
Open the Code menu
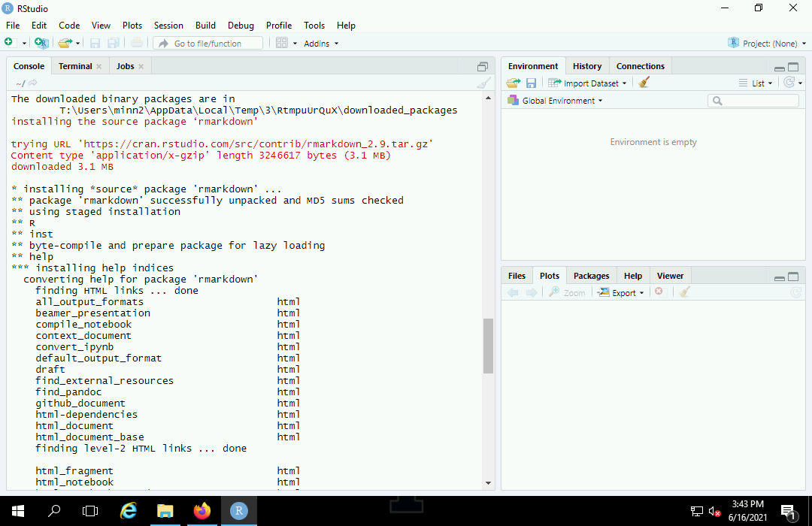[69, 26]
